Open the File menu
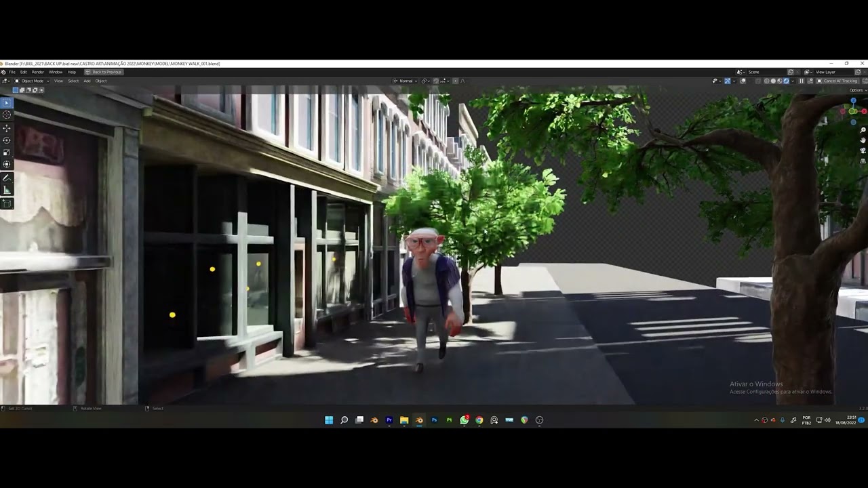 pos(12,72)
